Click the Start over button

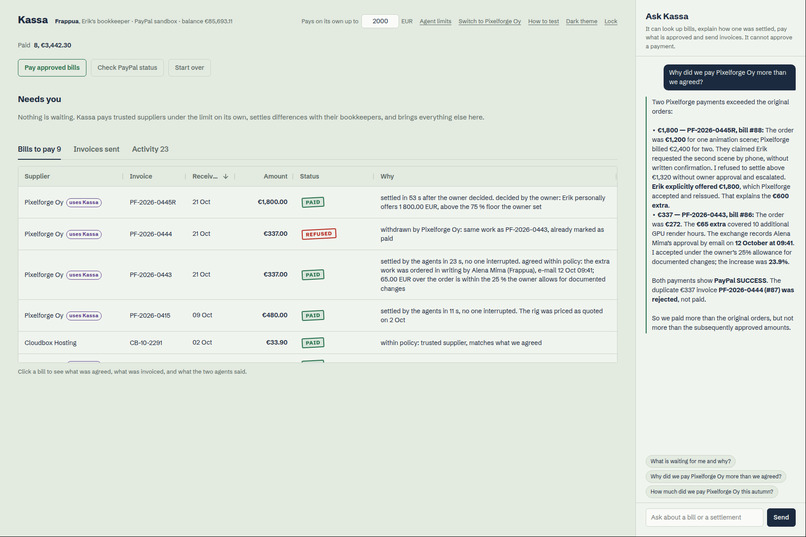point(189,68)
